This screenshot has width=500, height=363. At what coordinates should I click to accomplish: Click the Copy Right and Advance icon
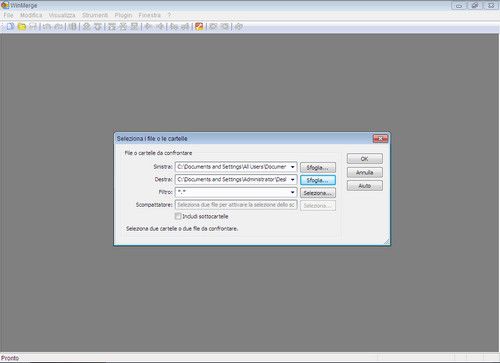pos(174,26)
